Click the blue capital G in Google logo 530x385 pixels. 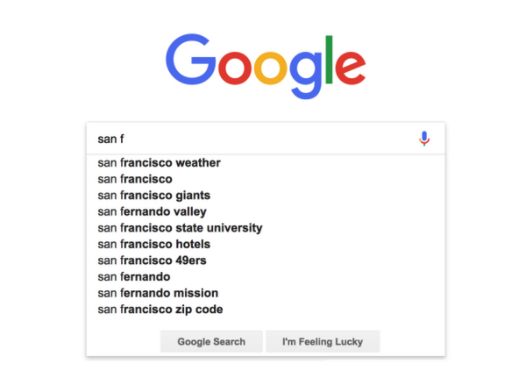pyautogui.click(x=191, y=59)
